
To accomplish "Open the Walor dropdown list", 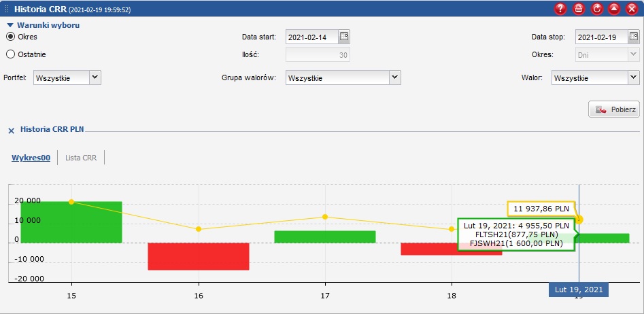I will pyautogui.click(x=633, y=77).
